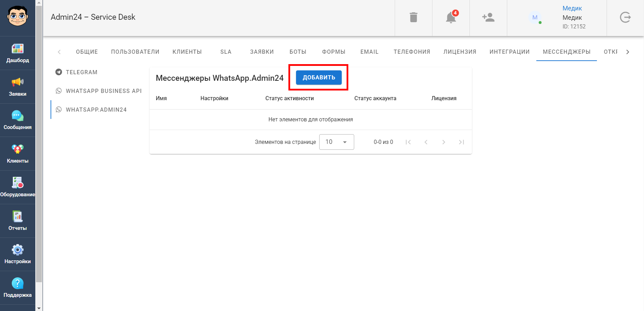The width and height of the screenshot is (644, 311).
Task: Click the Статус аккаунта column header
Action: (375, 98)
